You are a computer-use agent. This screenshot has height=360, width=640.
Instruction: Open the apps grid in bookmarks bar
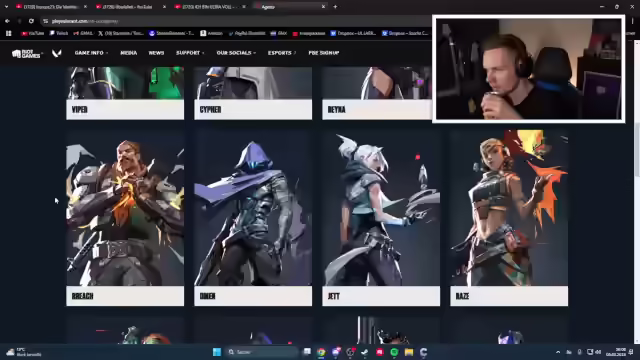click(x=9, y=33)
